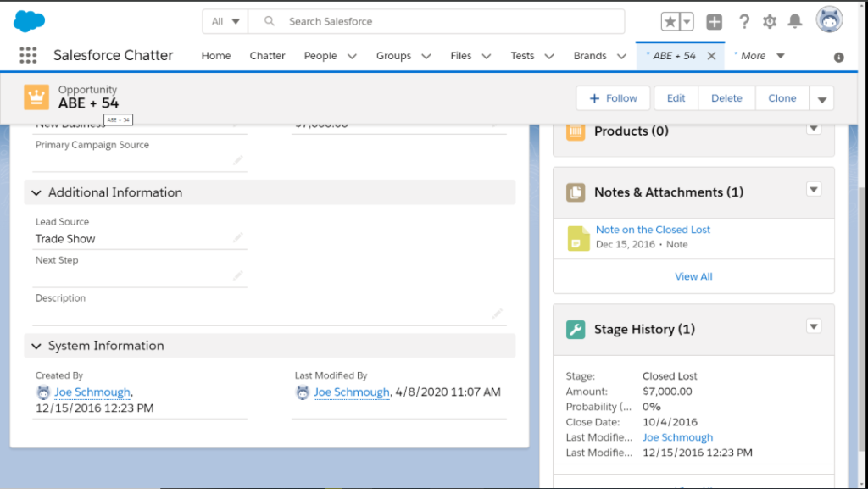Open the Setup gear icon

pos(769,21)
